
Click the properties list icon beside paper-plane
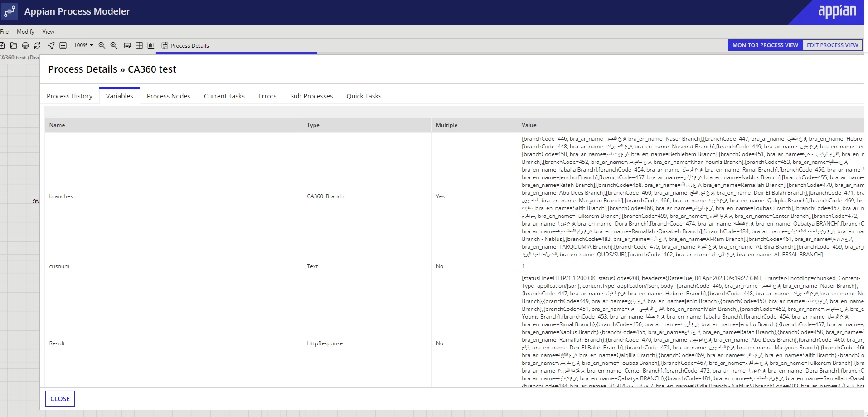click(x=63, y=45)
